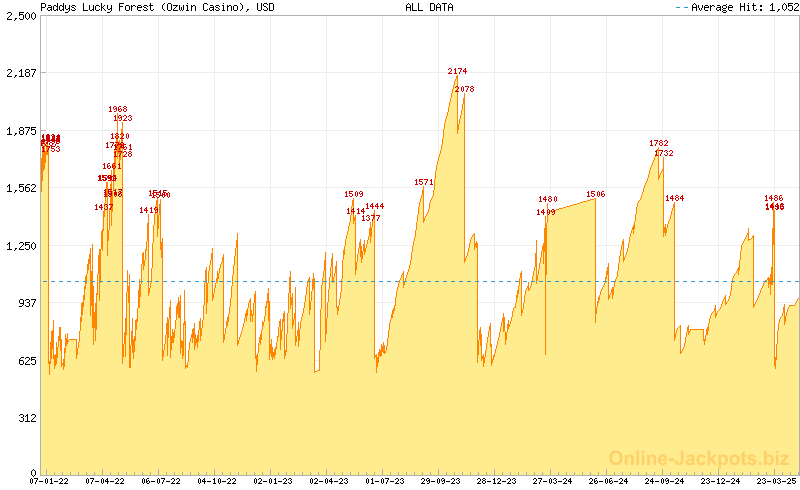Click the 29-09-23 date on x-axis
The height and width of the screenshot is (490, 800).
coord(440,482)
